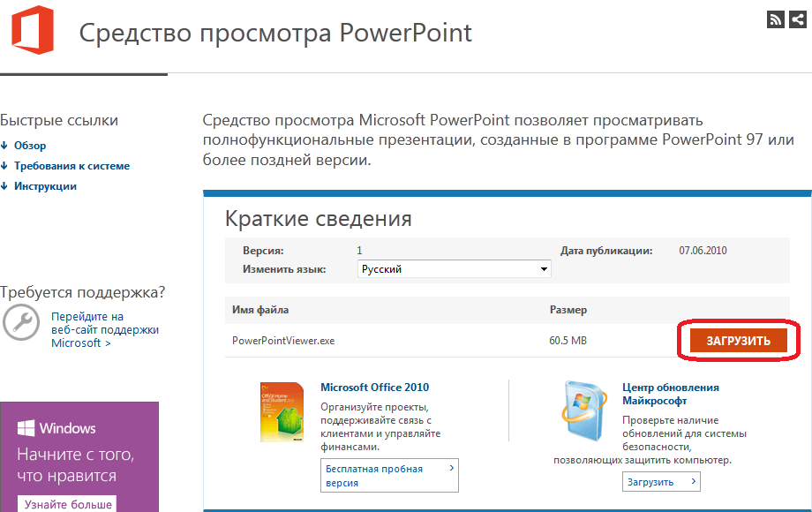The image size is (812, 512).
Task: Select the PowerPointViewer.exe file name
Action: tap(283, 340)
